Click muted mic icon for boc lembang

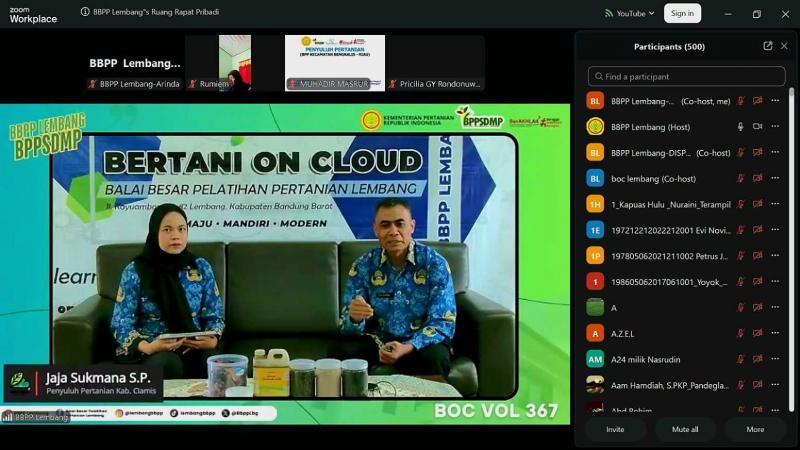[x=740, y=178]
